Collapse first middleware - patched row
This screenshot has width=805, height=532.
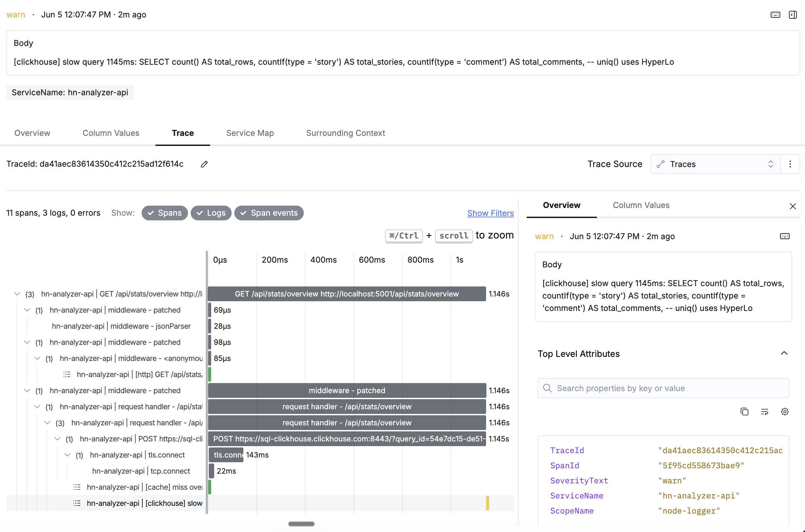click(x=27, y=310)
